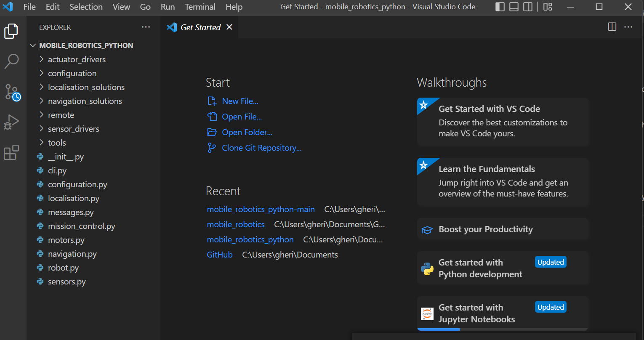Click the split editor right icon
Image resolution: width=644 pixels, height=340 pixels.
point(612,27)
